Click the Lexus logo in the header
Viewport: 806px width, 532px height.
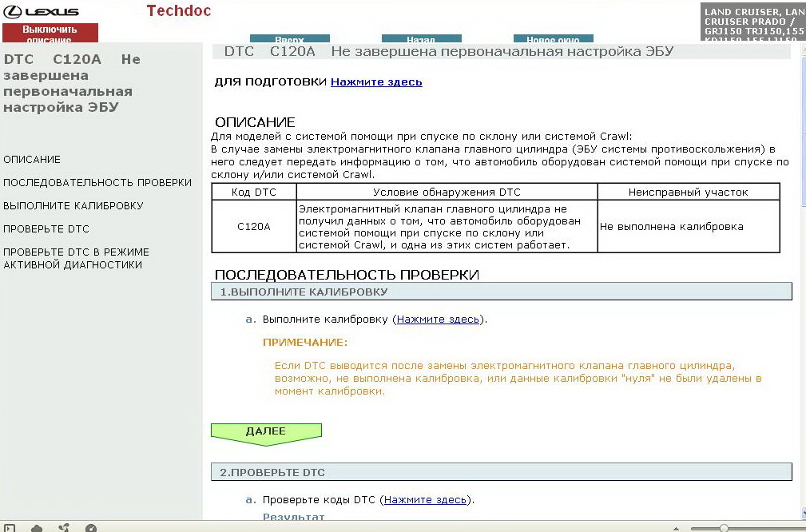[41, 11]
